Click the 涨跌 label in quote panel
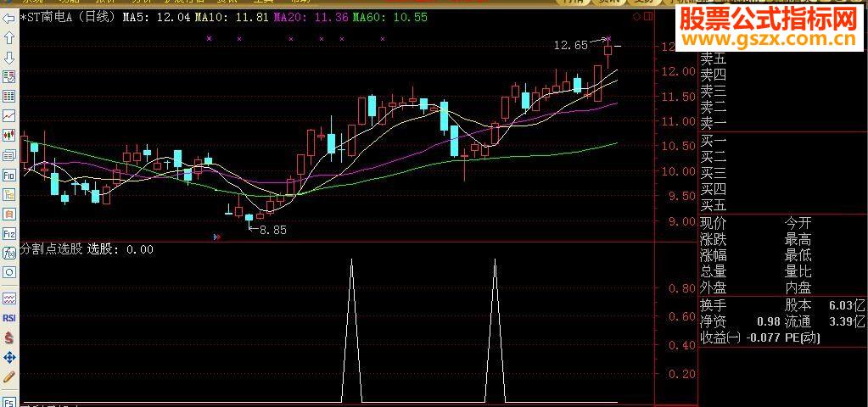This screenshot has height=407, width=868. coord(714,239)
